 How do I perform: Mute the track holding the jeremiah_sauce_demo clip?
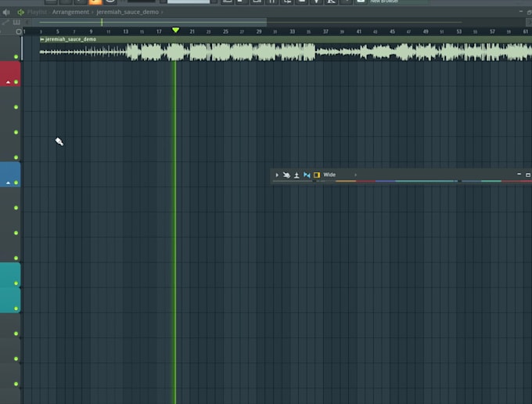[16, 56]
